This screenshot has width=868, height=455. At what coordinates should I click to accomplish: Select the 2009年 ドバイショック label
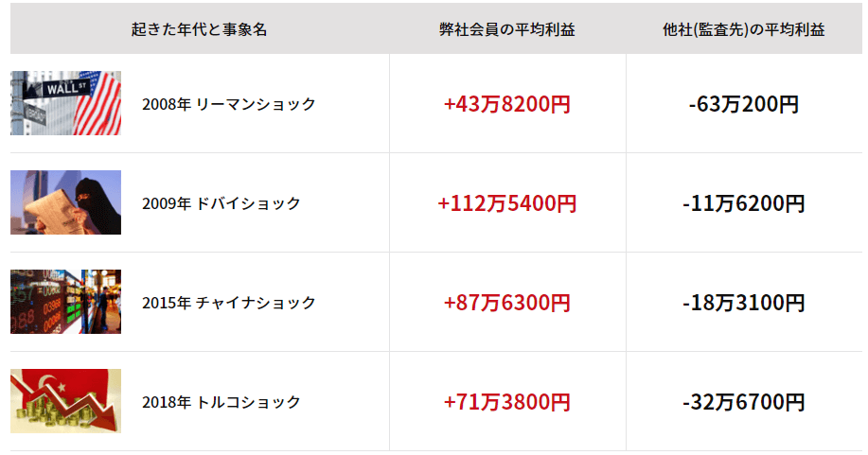[221, 203]
